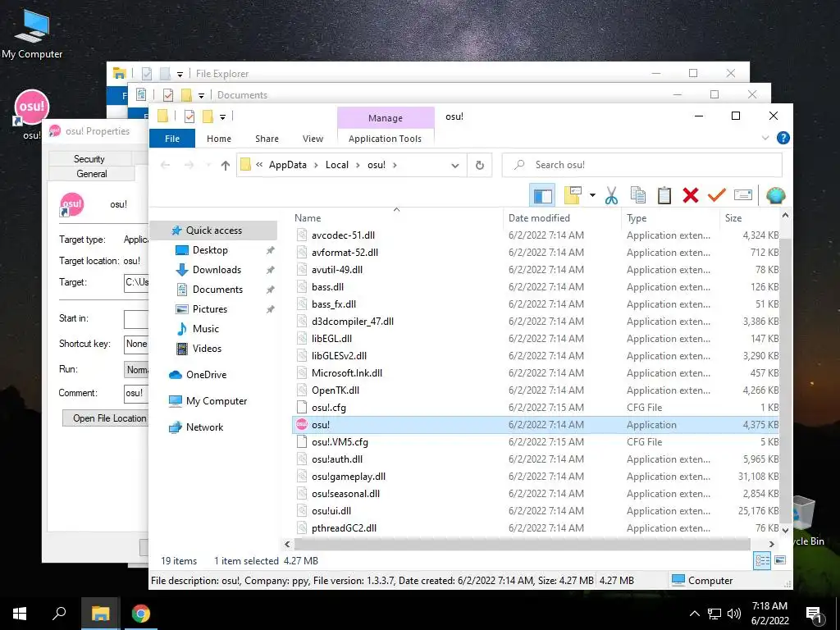Open the Run combo box in osu! Properties

tap(136, 369)
